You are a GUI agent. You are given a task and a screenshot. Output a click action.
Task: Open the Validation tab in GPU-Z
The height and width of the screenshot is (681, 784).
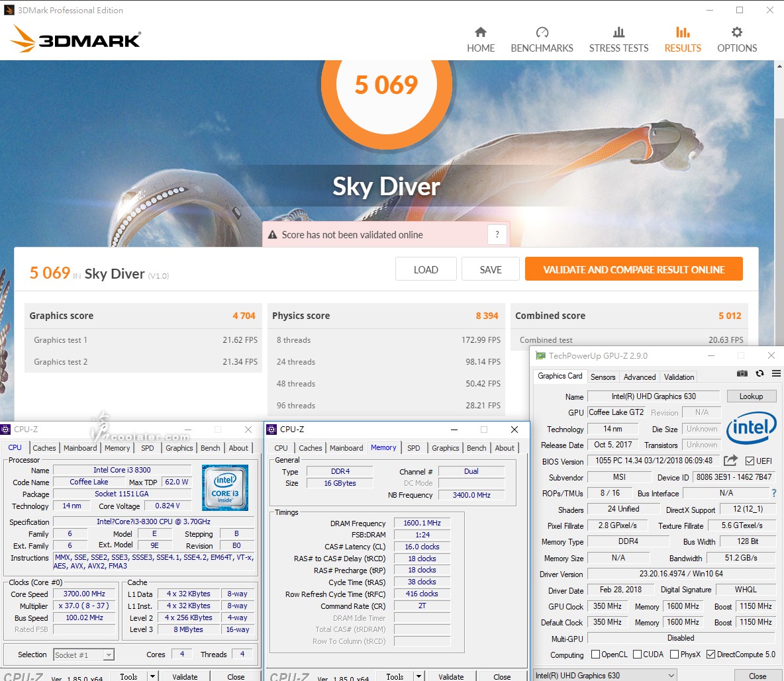(x=679, y=377)
